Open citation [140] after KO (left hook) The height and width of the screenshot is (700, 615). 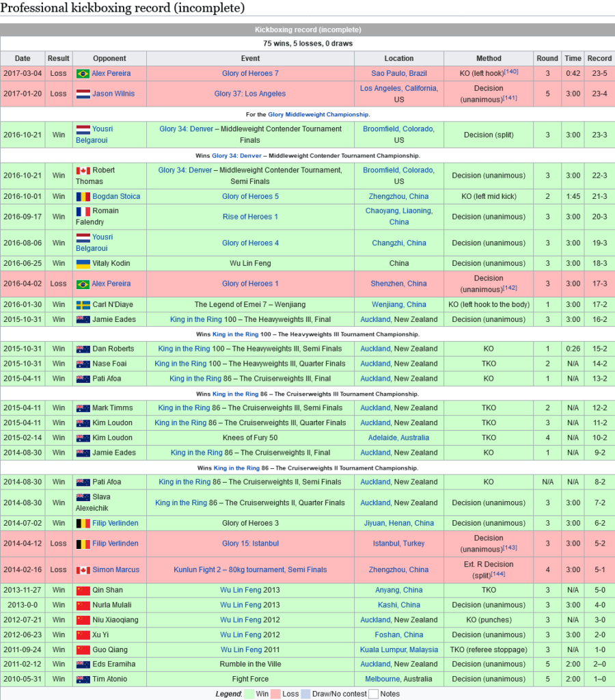511,72
